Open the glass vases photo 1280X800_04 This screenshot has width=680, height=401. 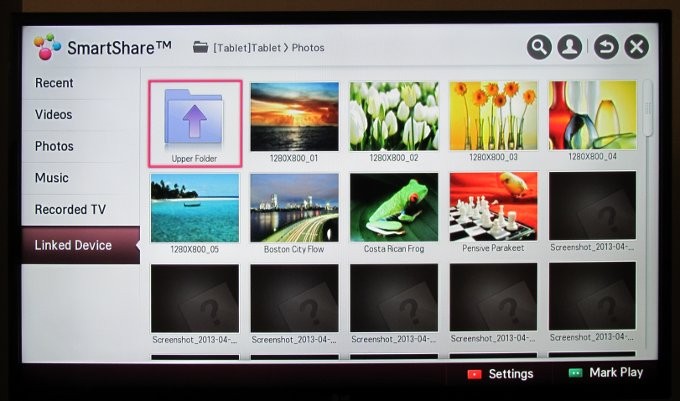pos(592,115)
